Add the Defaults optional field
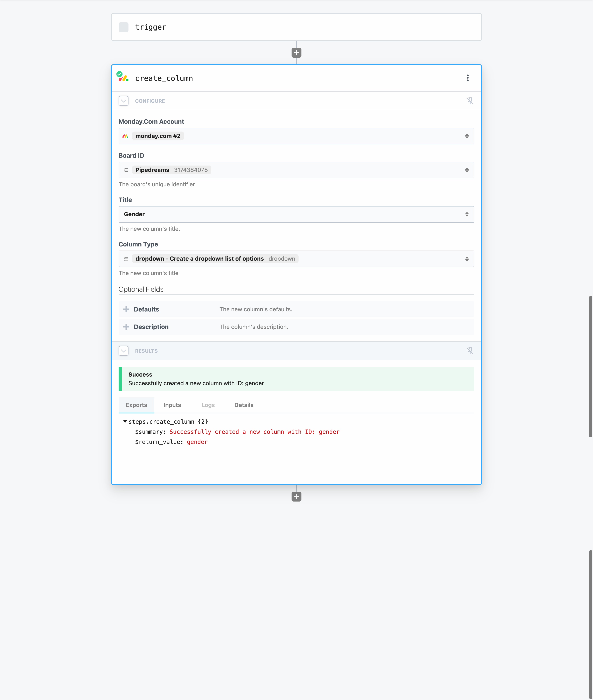Viewport: 593px width, 700px height. (126, 309)
